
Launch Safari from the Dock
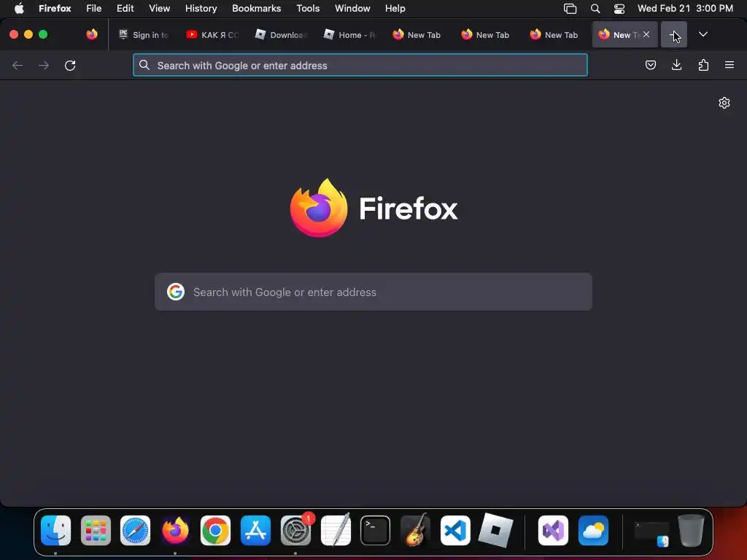click(x=135, y=531)
